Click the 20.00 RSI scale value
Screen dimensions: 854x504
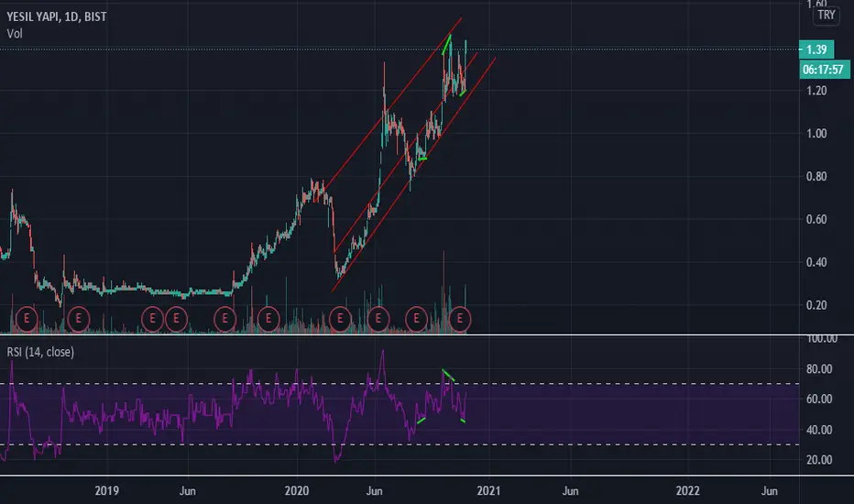tap(819, 460)
